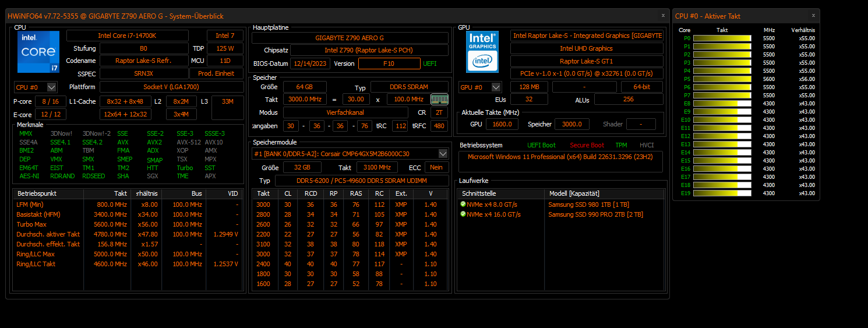Screen dimensions: 868x328
Task: Click the UEFI label beside the BIOS version
Action: coord(429,64)
